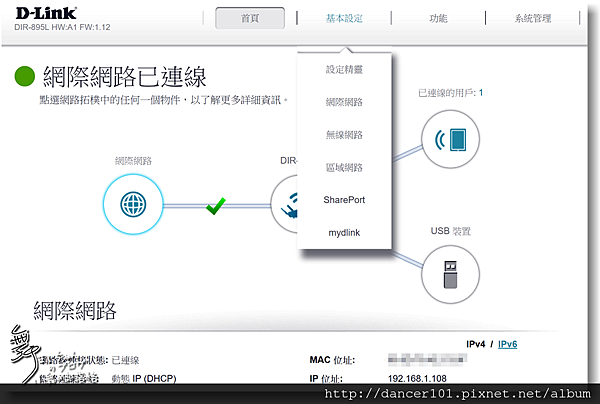600x404 pixels.
Task: Click the 已連線 status value
Action: 125,360
